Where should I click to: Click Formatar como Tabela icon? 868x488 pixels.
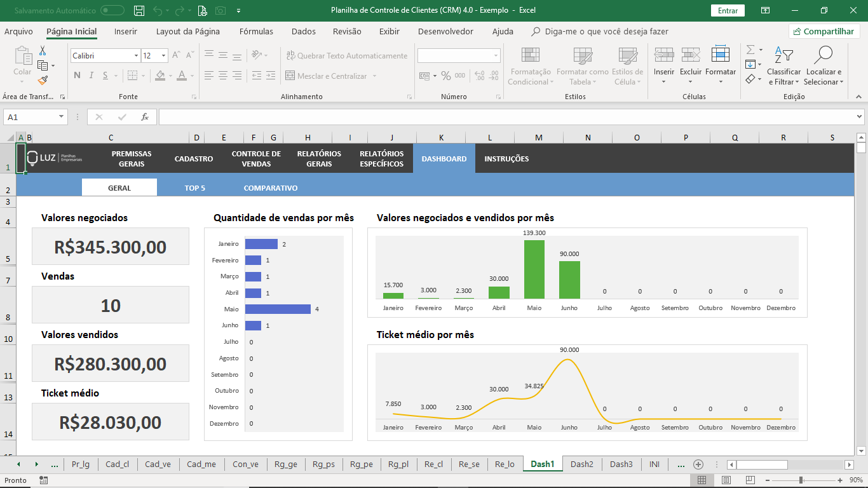point(582,66)
